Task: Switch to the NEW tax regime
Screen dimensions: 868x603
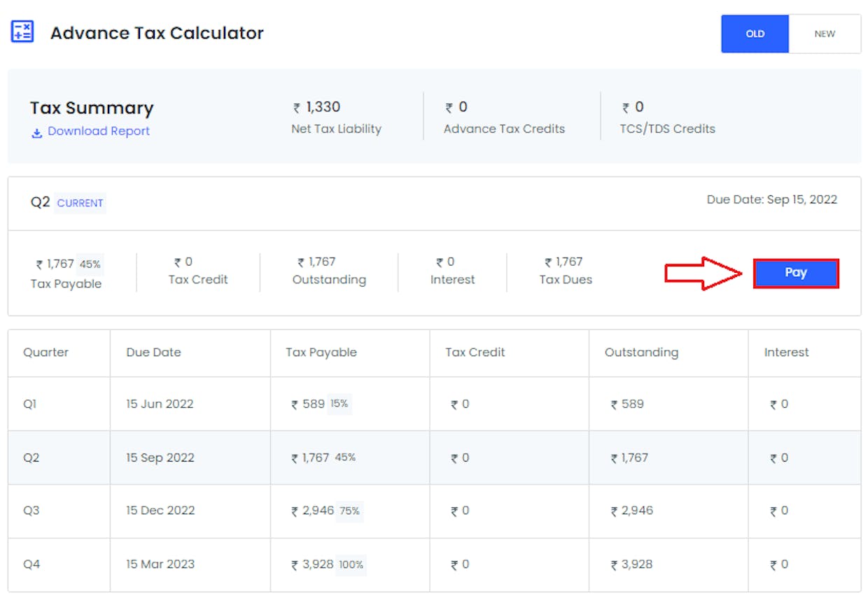Action: coord(825,34)
